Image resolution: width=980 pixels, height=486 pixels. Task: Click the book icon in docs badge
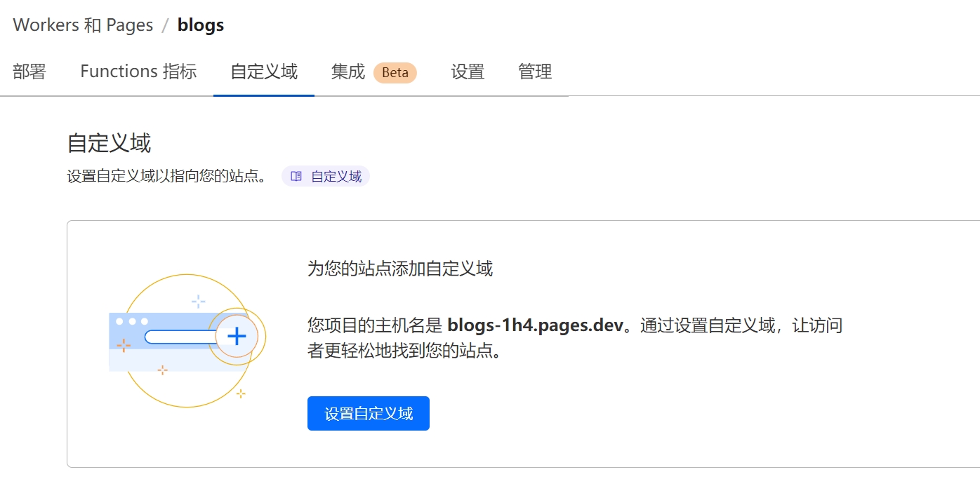[x=296, y=177]
